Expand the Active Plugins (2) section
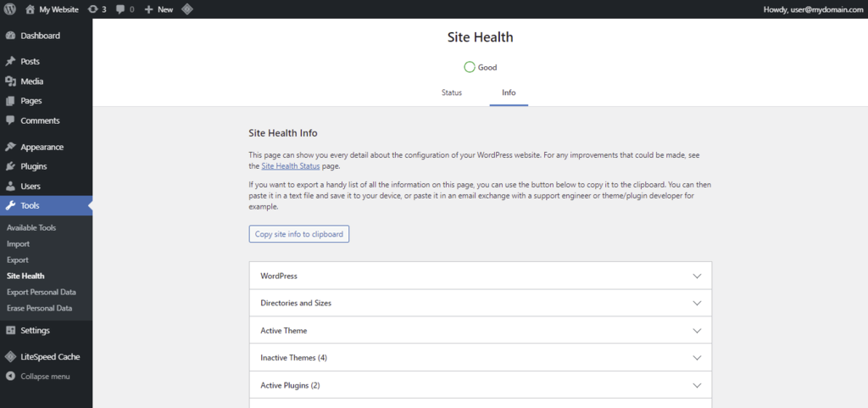Screen dimensions: 868x408 click(x=480, y=385)
